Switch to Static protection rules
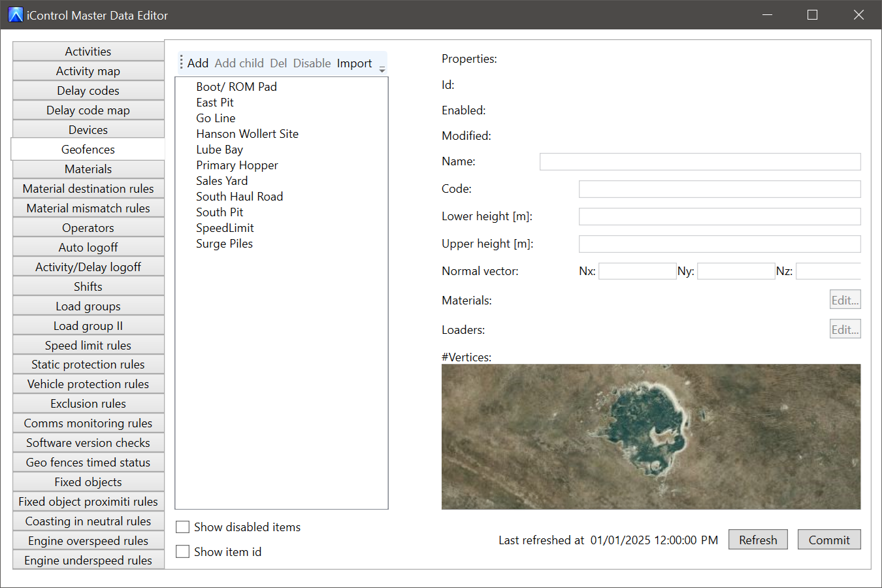 [x=88, y=365]
